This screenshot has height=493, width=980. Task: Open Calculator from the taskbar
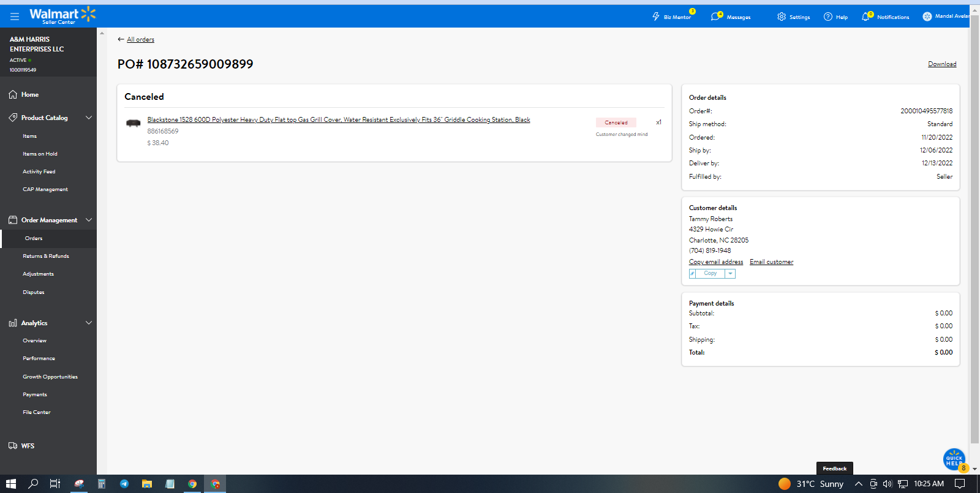(x=102, y=484)
